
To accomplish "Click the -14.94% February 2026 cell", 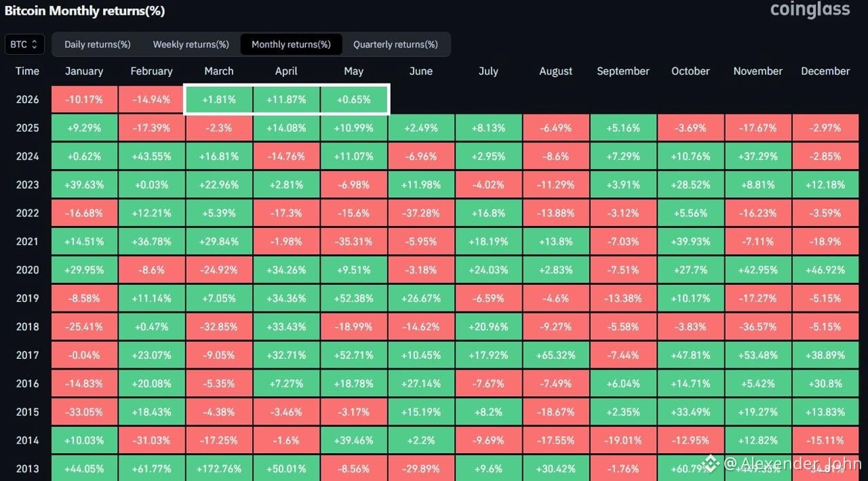I will tap(151, 100).
